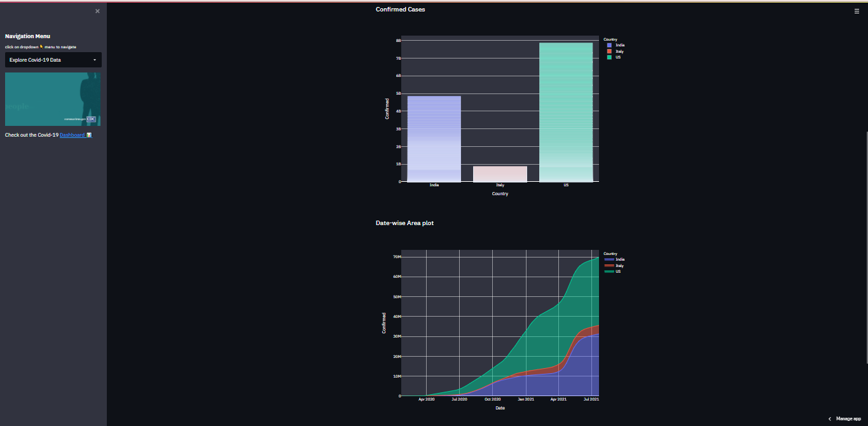Click the 'Jul 2020' axis label
868x426 pixels.
[459, 399]
